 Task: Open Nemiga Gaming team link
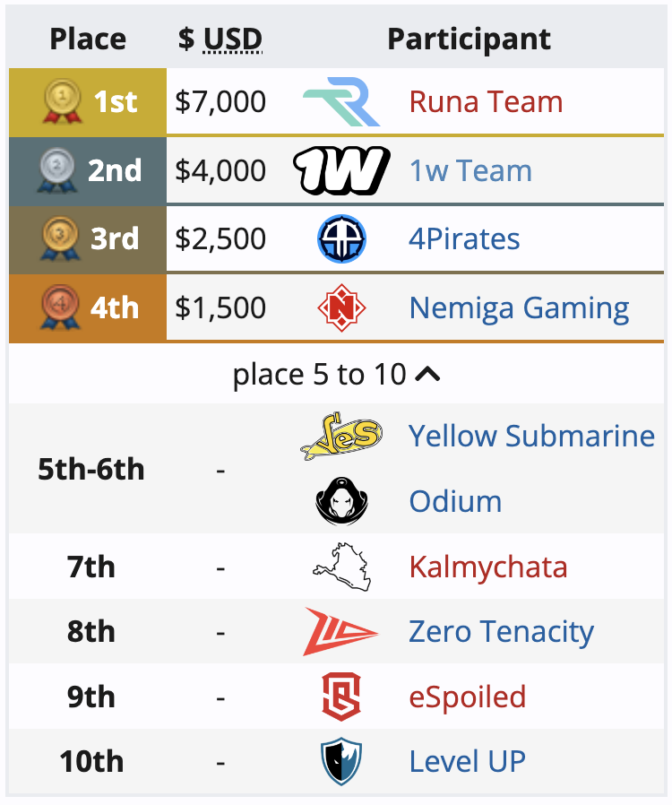click(519, 308)
